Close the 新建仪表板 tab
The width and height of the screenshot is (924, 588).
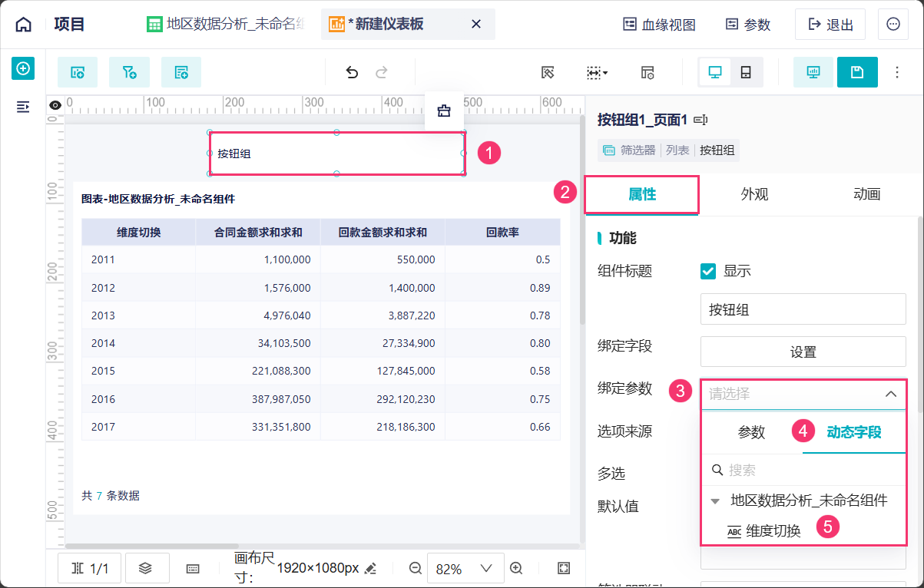(x=475, y=25)
